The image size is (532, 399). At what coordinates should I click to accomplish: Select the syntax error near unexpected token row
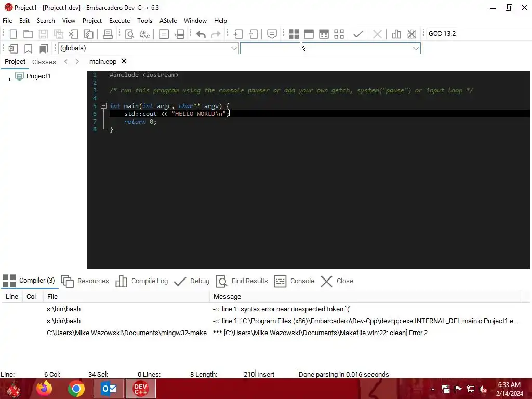pos(265,309)
